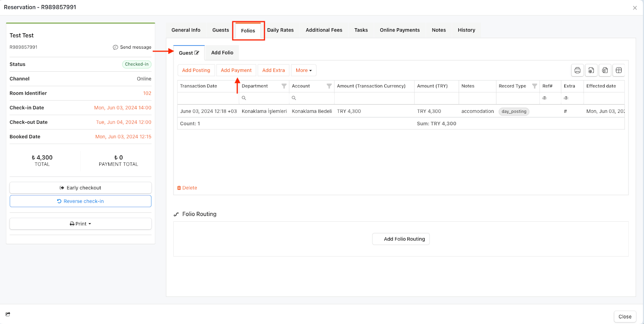The image size is (644, 324).
Task: Open the Print dropdown in sidebar
Action: [x=80, y=224]
